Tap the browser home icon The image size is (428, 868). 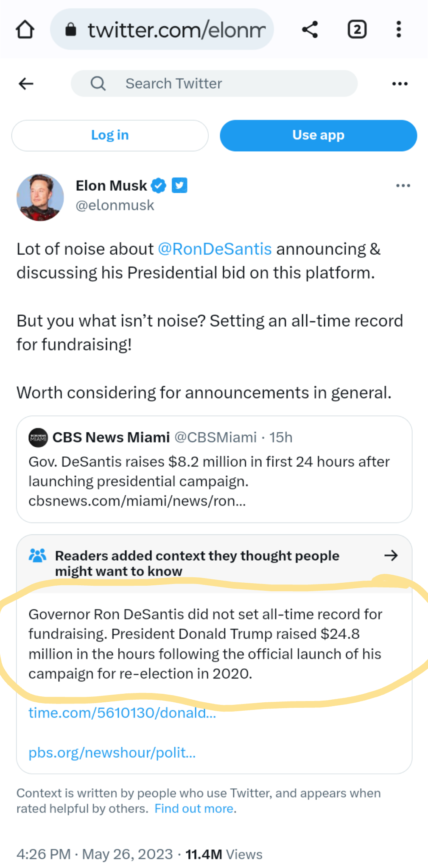tap(25, 30)
